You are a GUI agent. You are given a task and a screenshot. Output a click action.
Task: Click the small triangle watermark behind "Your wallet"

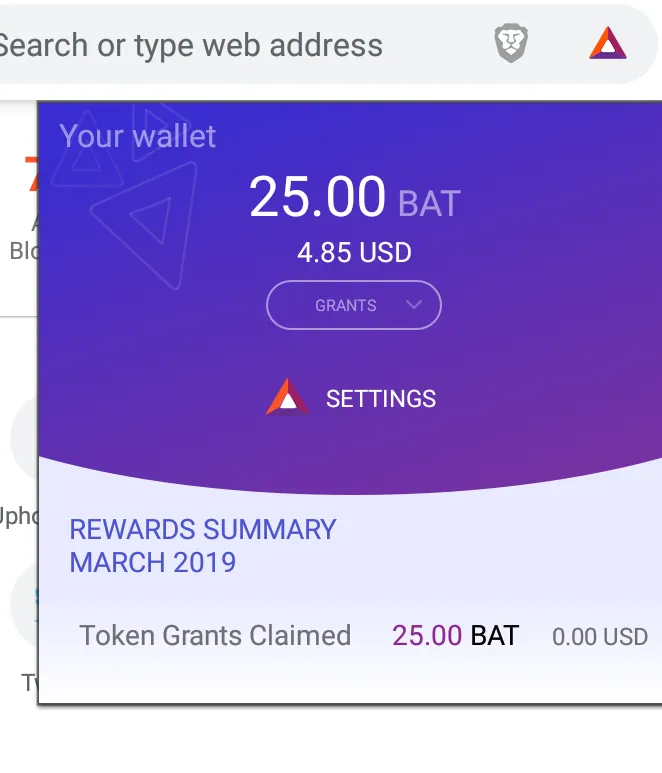[x=87, y=148]
